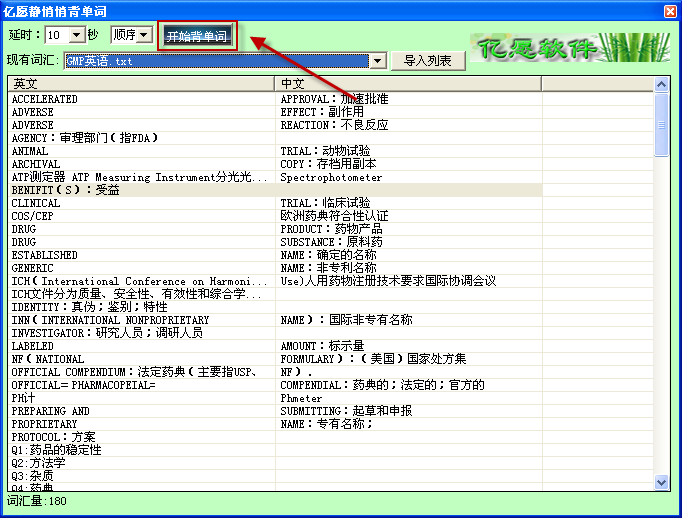Click the vertical scrollbar thumb
This screenshot has height=518, width=682.
tap(662, 124)
